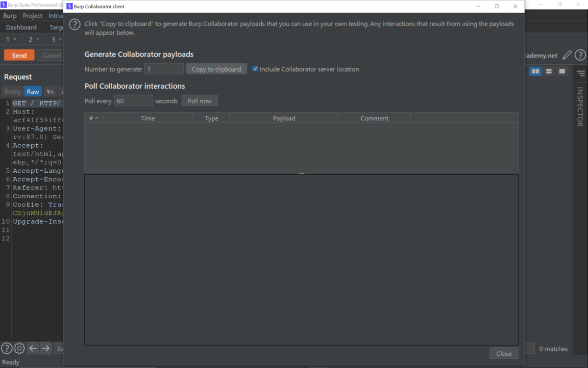Click the orange Send button in Repeater
Screen dimensions: 588x368
click(19, 55)
